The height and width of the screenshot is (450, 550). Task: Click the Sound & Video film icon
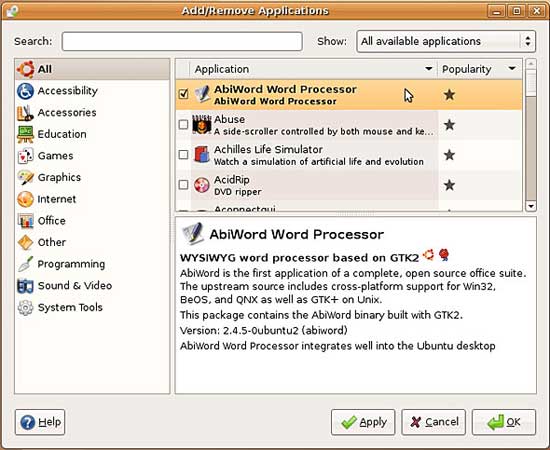[26, 286]
